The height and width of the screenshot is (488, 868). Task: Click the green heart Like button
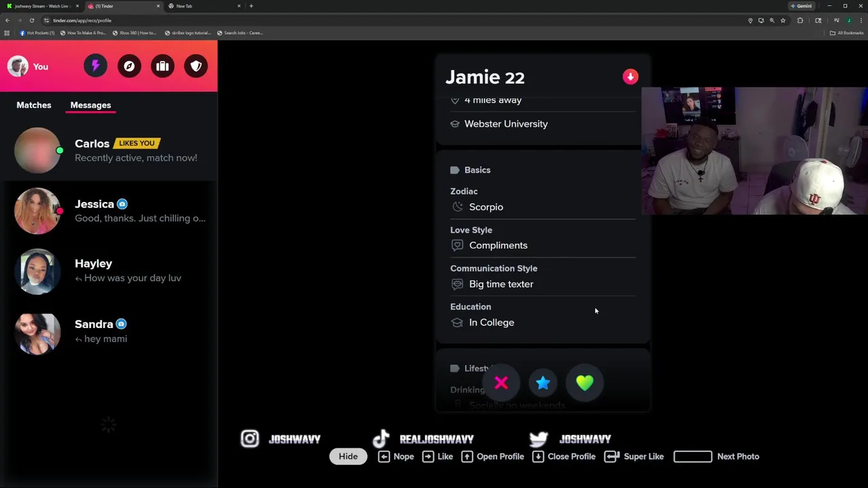(x=585, y=383)
